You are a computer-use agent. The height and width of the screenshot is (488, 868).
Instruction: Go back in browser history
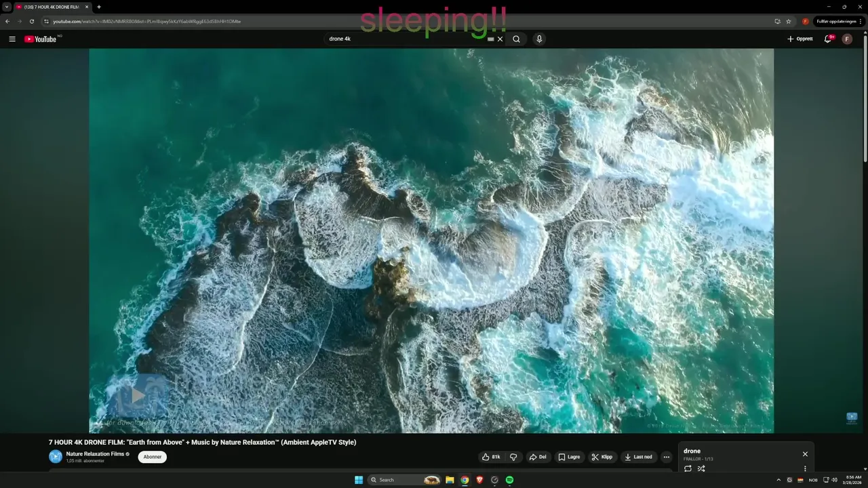pos(7,21)
